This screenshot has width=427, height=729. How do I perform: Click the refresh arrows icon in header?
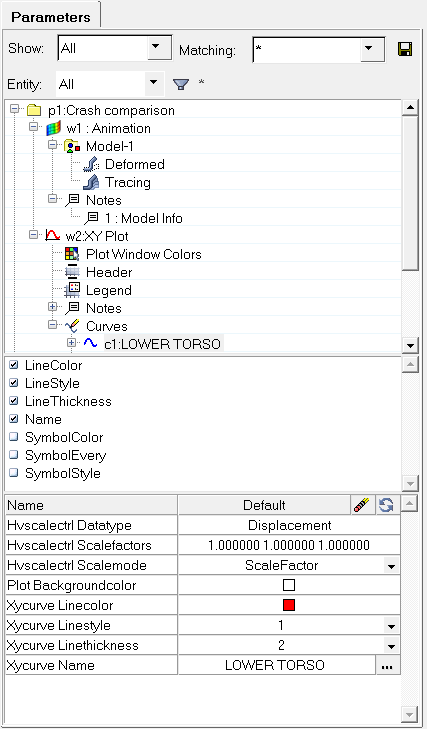386,505
